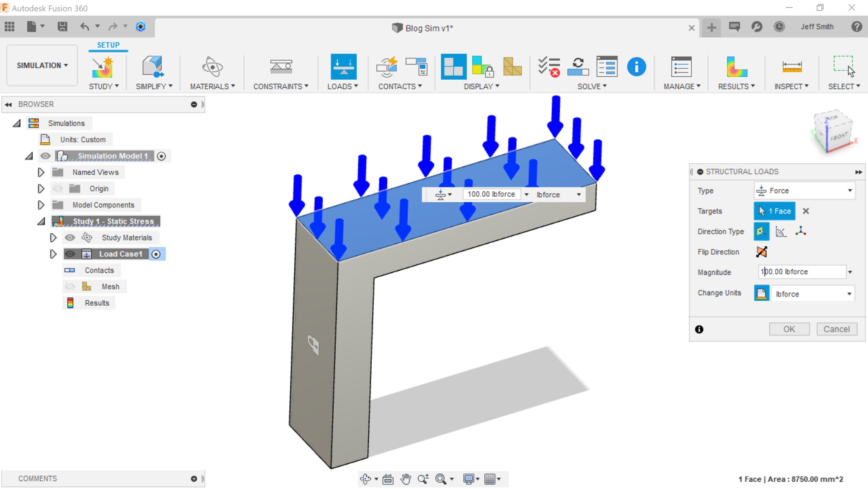
Task: Click the Pre-check icon in Solve
Action: [548, 67]
